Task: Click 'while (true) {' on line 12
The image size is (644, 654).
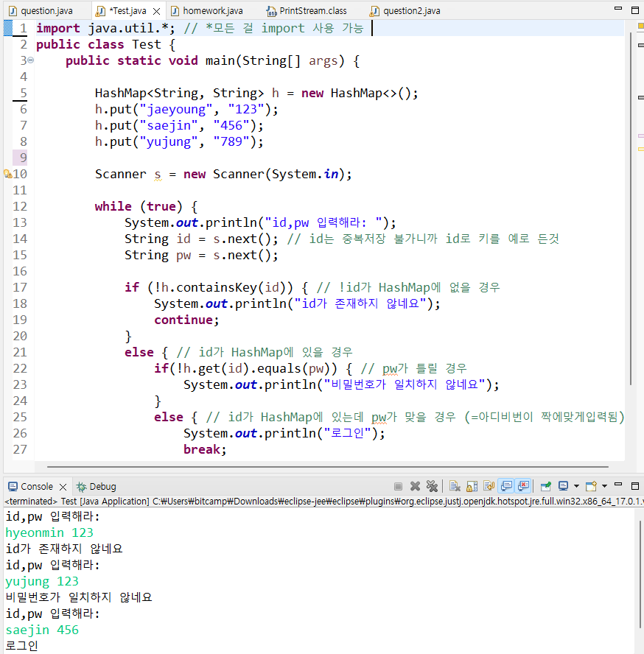Action: (x=146, y=206)
